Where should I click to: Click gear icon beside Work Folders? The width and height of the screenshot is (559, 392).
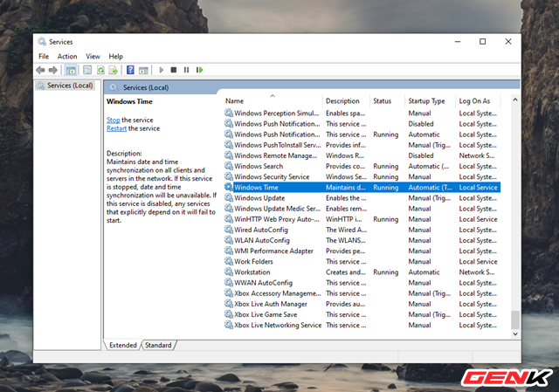point(229,261)
